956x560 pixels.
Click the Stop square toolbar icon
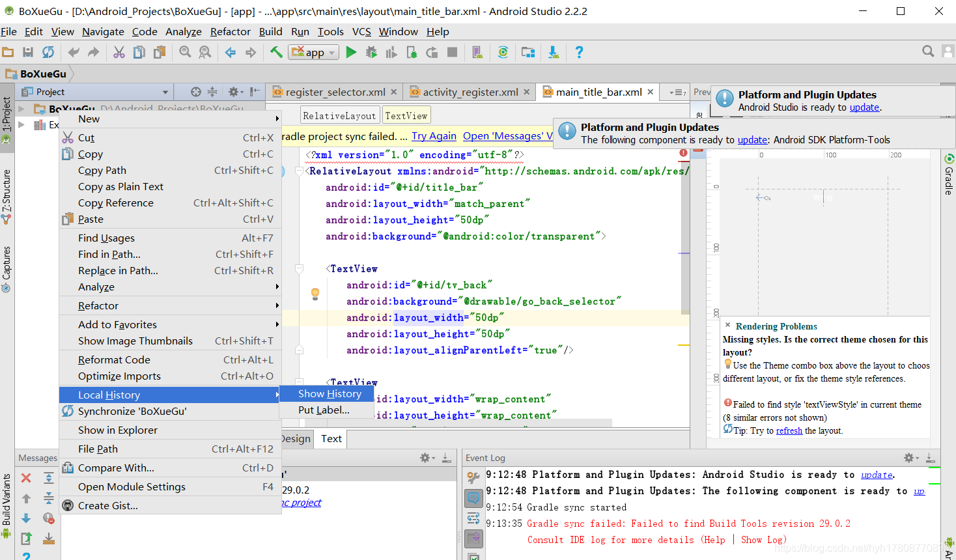[x=452, y=52]
